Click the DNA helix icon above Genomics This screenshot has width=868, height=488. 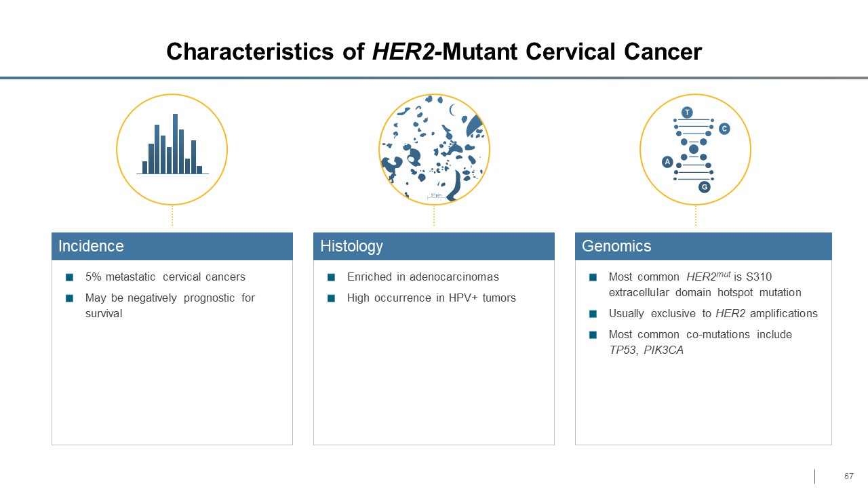[x=694, y=149]
